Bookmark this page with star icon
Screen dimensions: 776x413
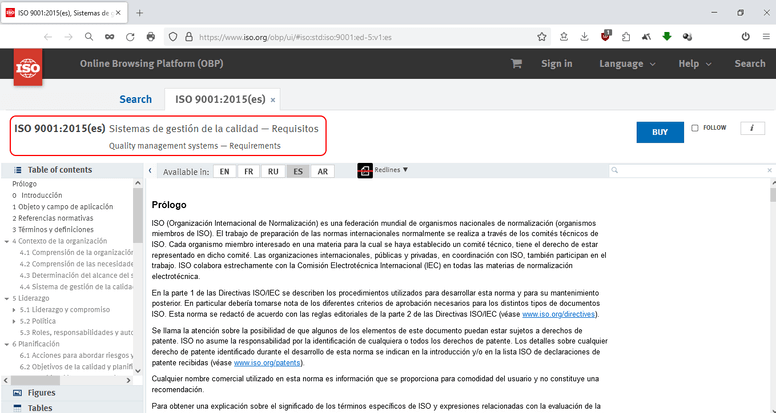542,37
